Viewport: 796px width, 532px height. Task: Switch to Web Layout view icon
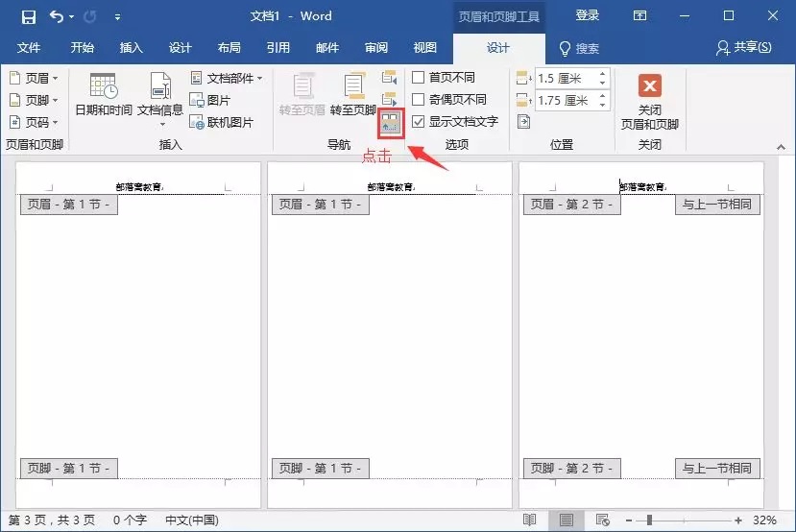[603, 520]
